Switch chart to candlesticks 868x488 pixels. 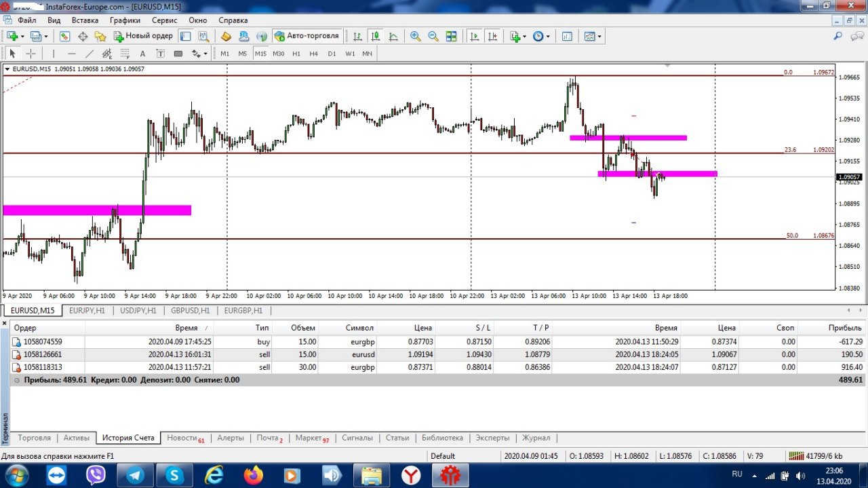(375, 36)
